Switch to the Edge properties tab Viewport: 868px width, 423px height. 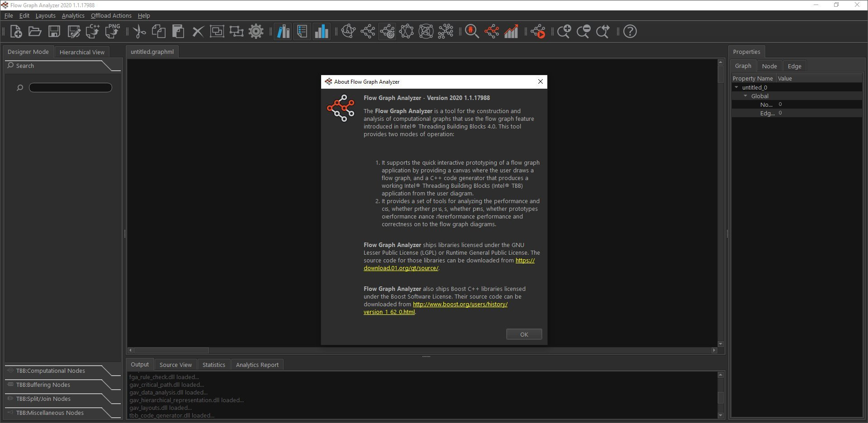tap(794, 66)
